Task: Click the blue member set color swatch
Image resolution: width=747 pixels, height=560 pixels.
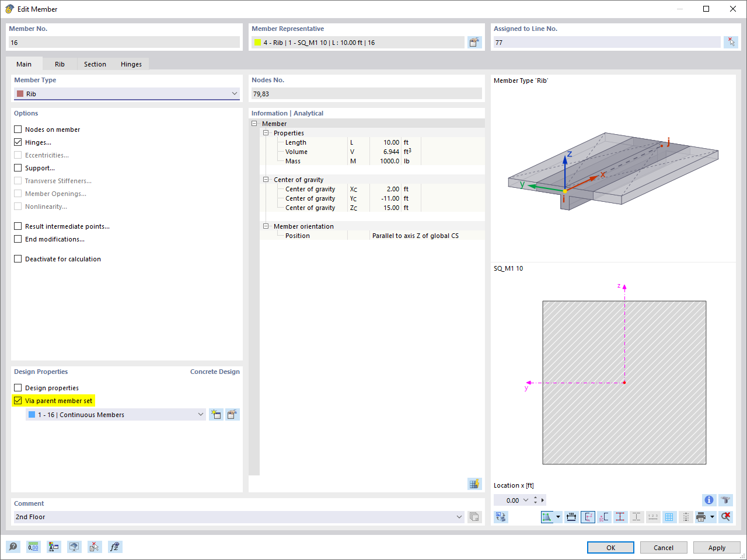Action: click(32, 415)
